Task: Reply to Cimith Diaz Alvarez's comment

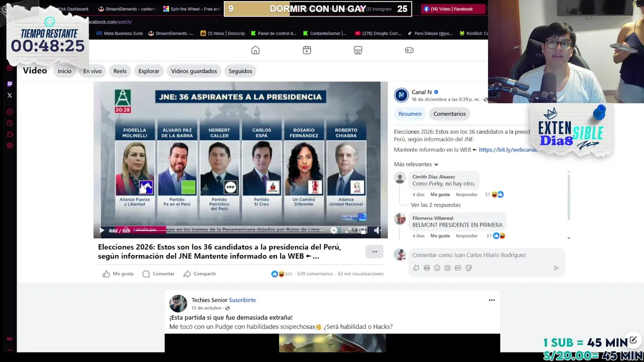Action: [x=466, y=195]
